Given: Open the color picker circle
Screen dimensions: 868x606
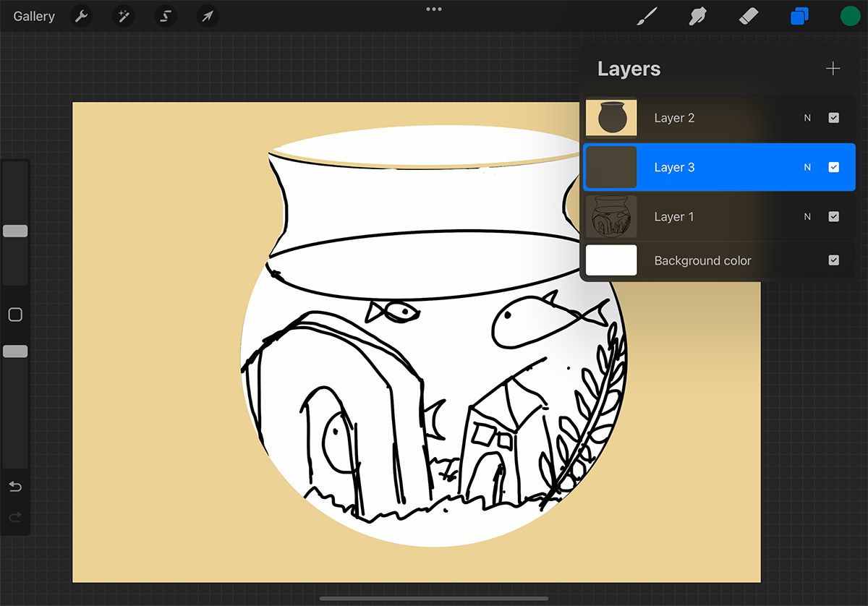Looking at the screenshot, I should [x=850, y=15].
